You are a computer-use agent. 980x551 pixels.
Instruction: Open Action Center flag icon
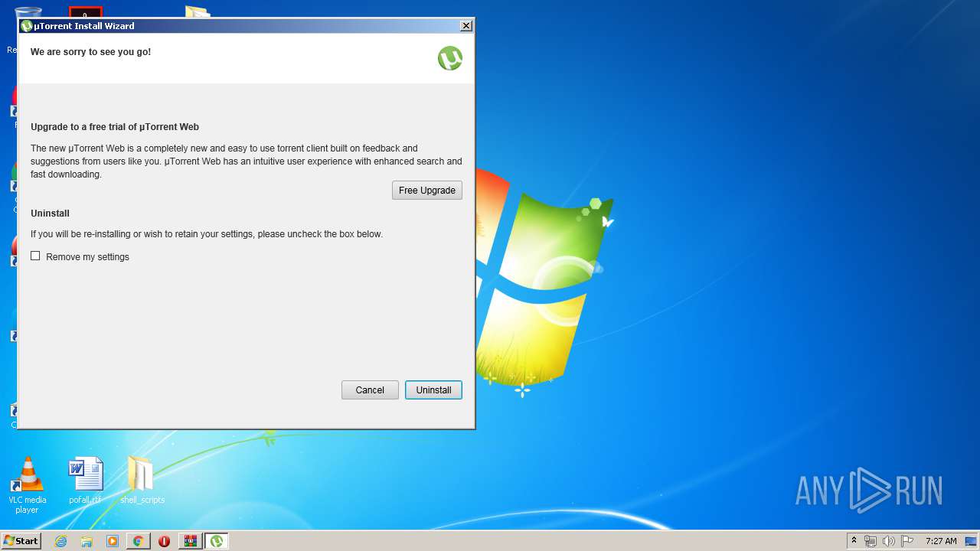(907, 541)
